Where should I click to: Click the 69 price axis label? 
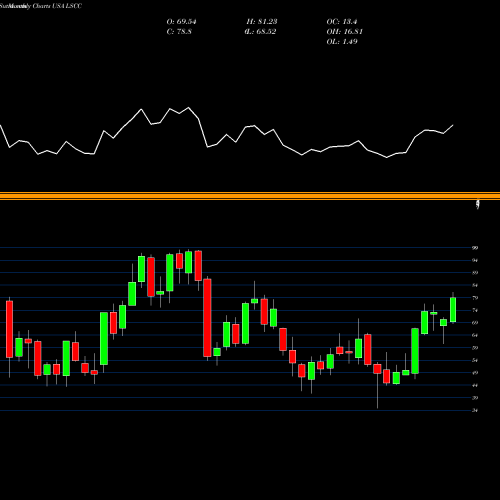475,323
